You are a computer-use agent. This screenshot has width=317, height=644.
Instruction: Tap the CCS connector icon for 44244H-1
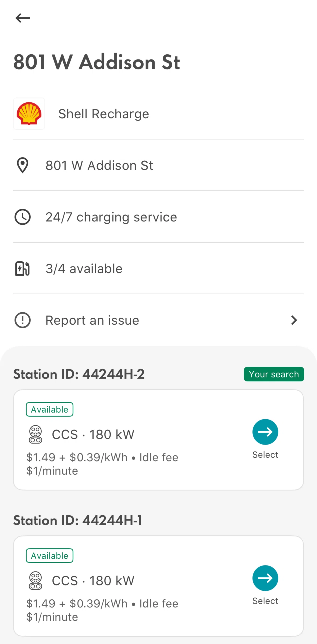tap(35, 580)
